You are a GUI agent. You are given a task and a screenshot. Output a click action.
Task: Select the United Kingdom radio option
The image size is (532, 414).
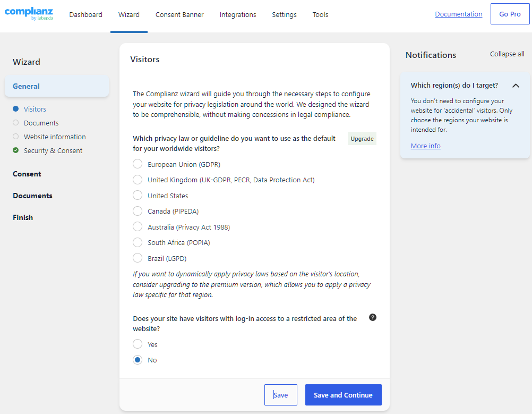click(138, 180)
